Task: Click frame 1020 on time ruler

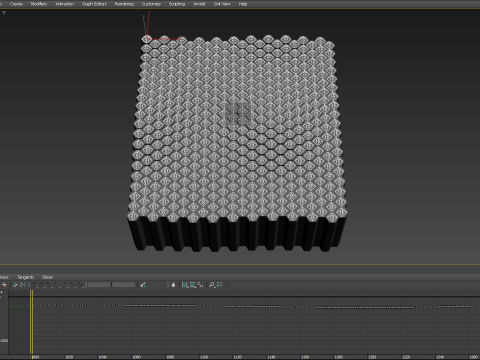Action: pos(69,357)
